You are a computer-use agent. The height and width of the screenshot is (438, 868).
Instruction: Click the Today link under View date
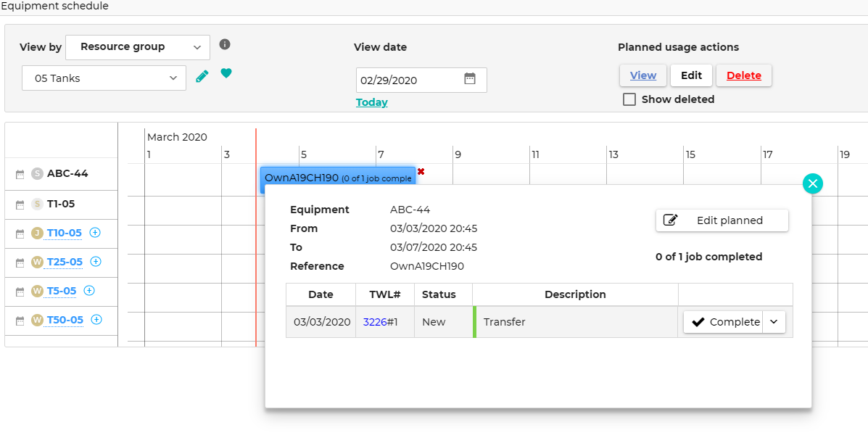[371, 102]
